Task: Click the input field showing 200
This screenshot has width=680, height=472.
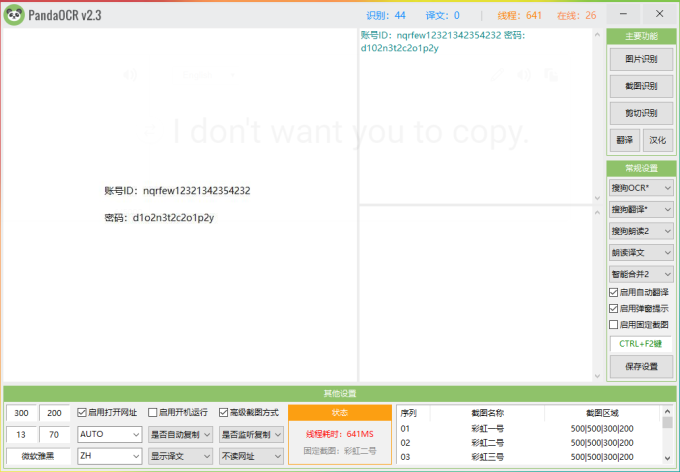Action: (x=54, y=413)
